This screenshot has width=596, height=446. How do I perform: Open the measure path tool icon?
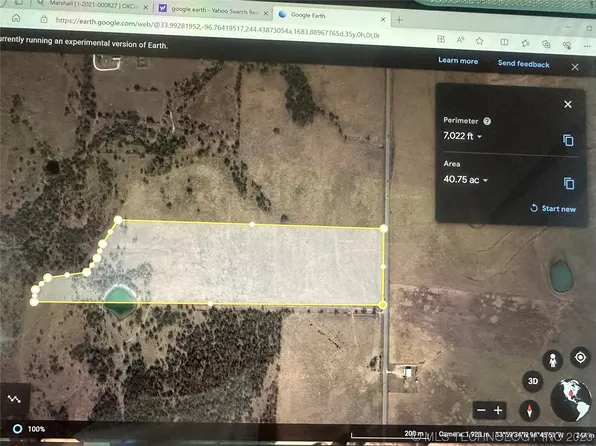14,399
